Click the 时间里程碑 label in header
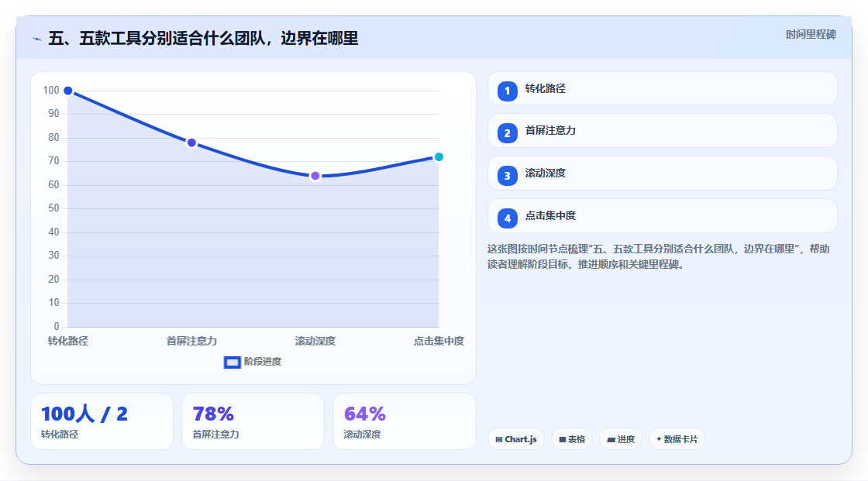 [x=811, y=35]
